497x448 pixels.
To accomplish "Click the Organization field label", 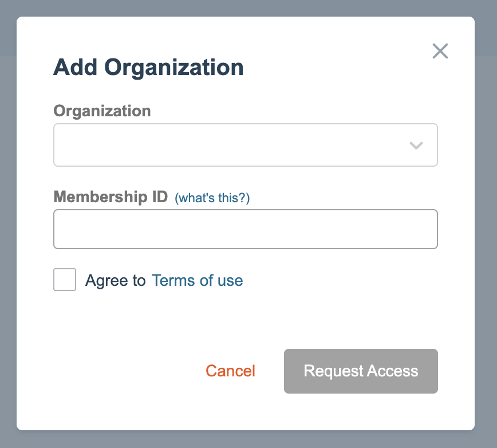I will coord(102,111).
